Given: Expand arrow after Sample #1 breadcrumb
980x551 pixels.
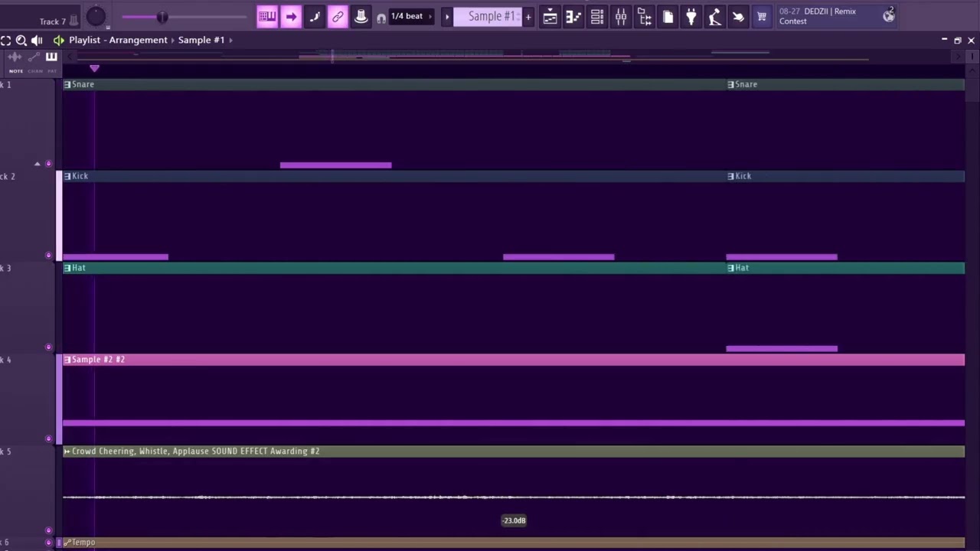Looking at the screenshot, I should click(230, 40).
